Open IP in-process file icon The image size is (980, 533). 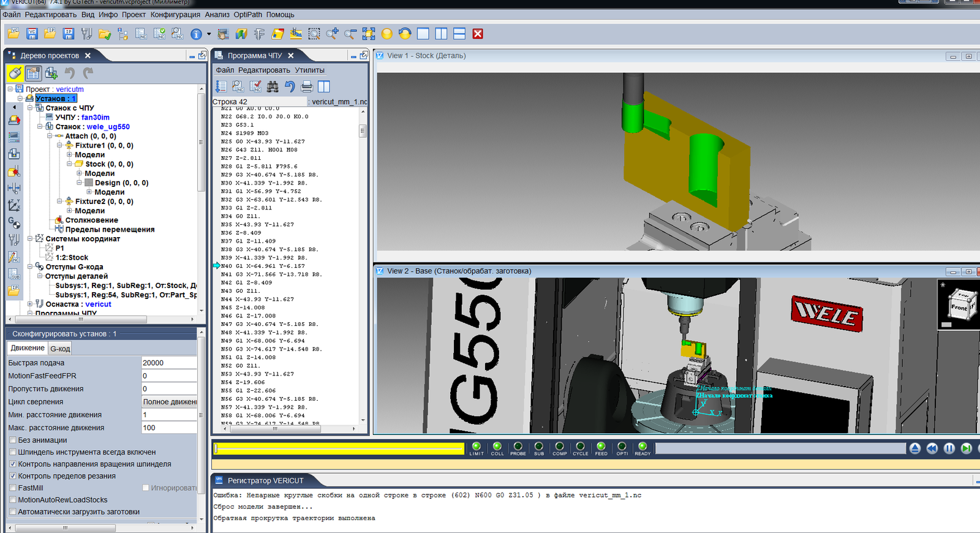tap(50, 34)
